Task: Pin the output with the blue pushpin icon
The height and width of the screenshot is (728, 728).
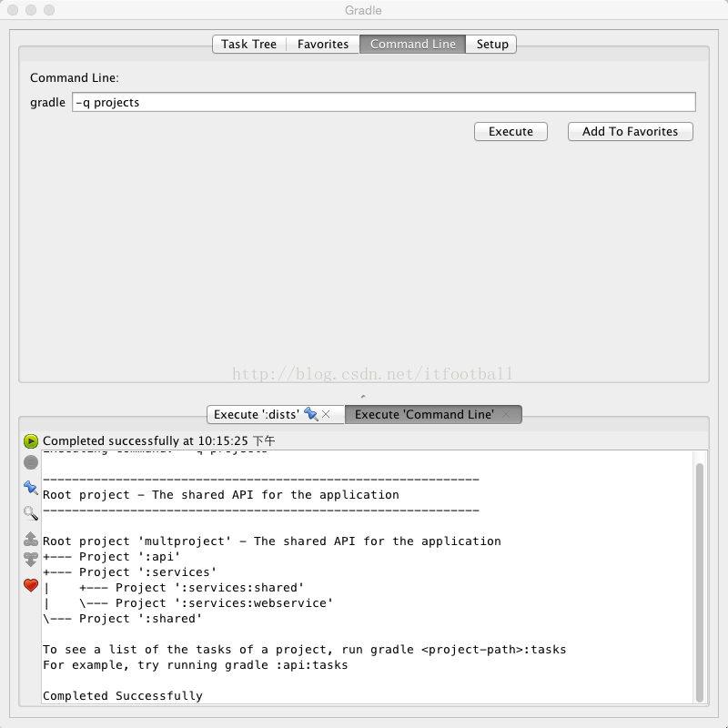Action: coord(31,488)
